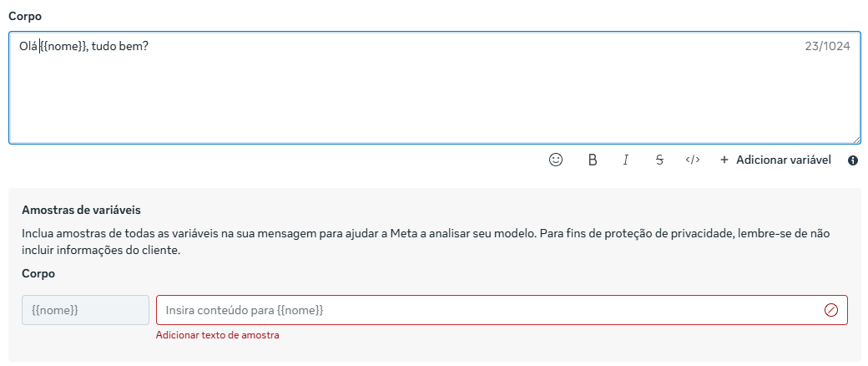Click the info icon beside Adicionar variável
The height and width of the screenshot is (366, 868).
coord(853,160)
